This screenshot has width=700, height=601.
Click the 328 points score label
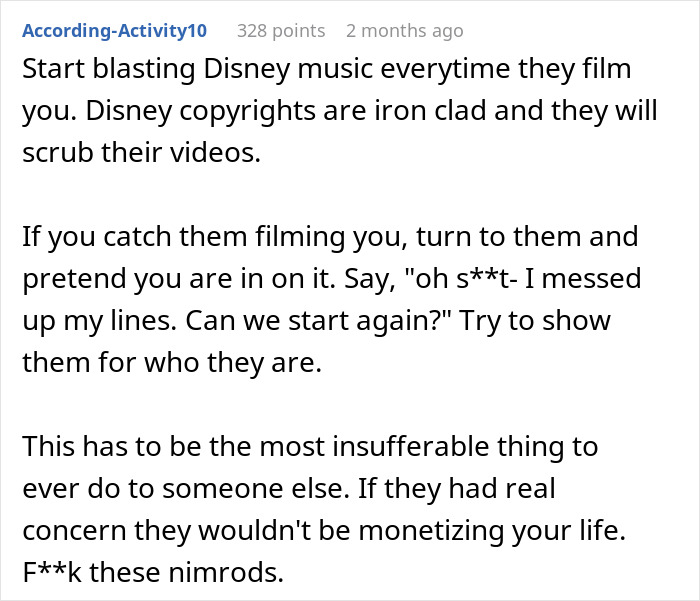click(x=281, y=31)
